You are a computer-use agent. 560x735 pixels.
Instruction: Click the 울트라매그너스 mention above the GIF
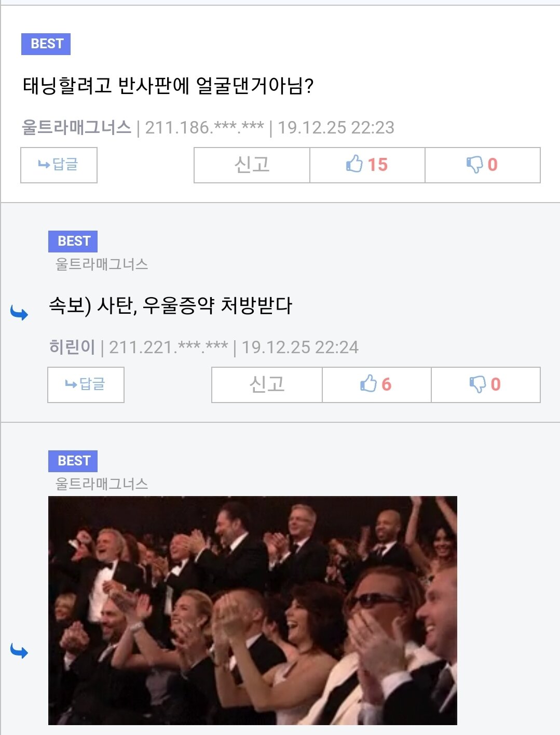click(x=102, y=484)
